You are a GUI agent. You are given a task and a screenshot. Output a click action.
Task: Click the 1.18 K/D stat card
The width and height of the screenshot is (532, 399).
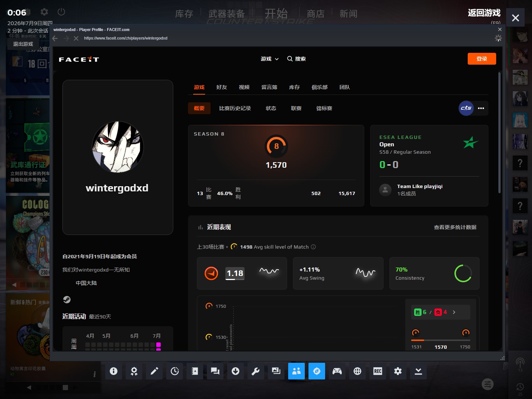(242, 273)
